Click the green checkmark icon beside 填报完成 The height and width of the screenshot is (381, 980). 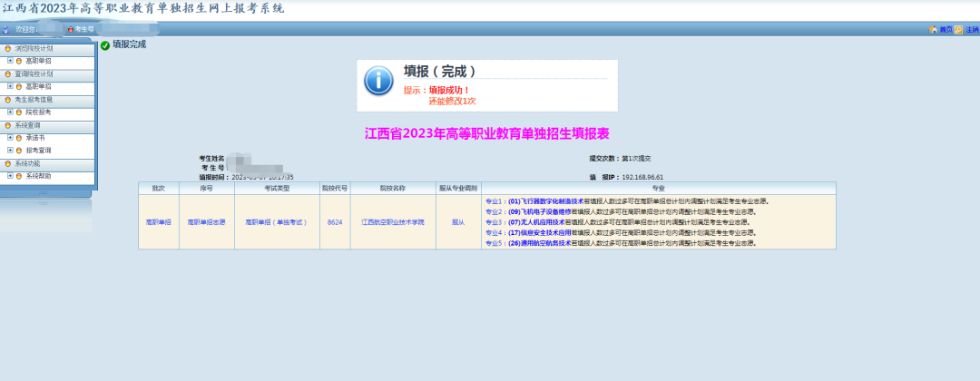(105, 45)
